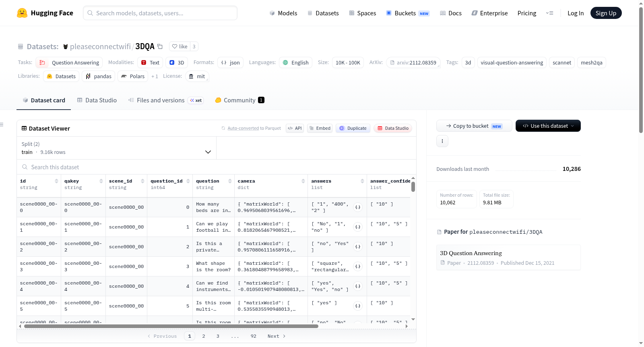
Task: Open the left sidebar menu icon
Action: point(2,125)
